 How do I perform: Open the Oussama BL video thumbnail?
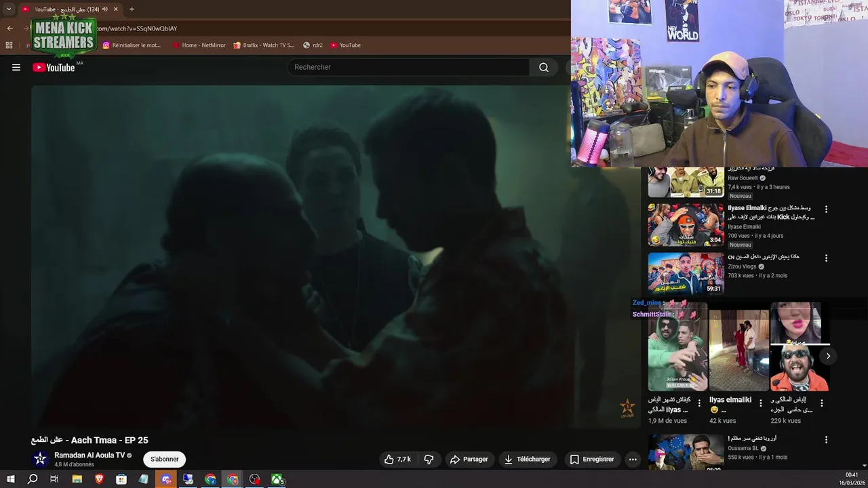point(686,452)
